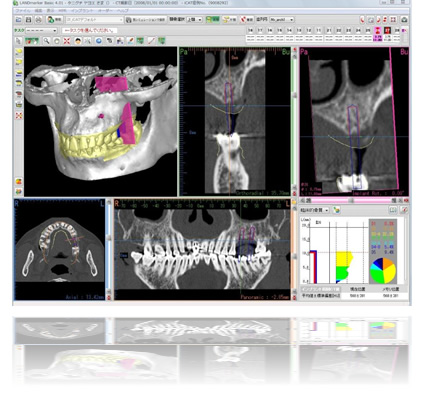The height and width of the screenshot is (401, 427).
Task: Select the magnifying glass zoom tool
Action: [46, 41]
